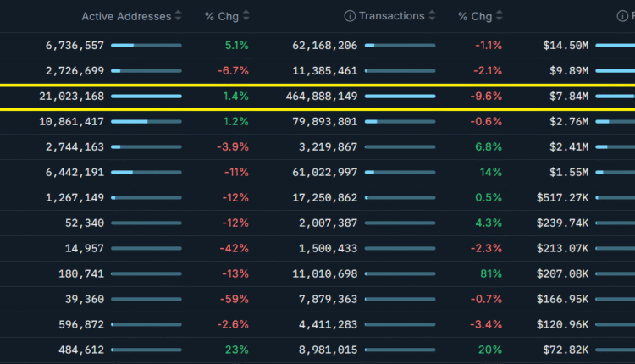
Task: Click sort arrows beside Active Addresses header
Action: pos(178,16)
